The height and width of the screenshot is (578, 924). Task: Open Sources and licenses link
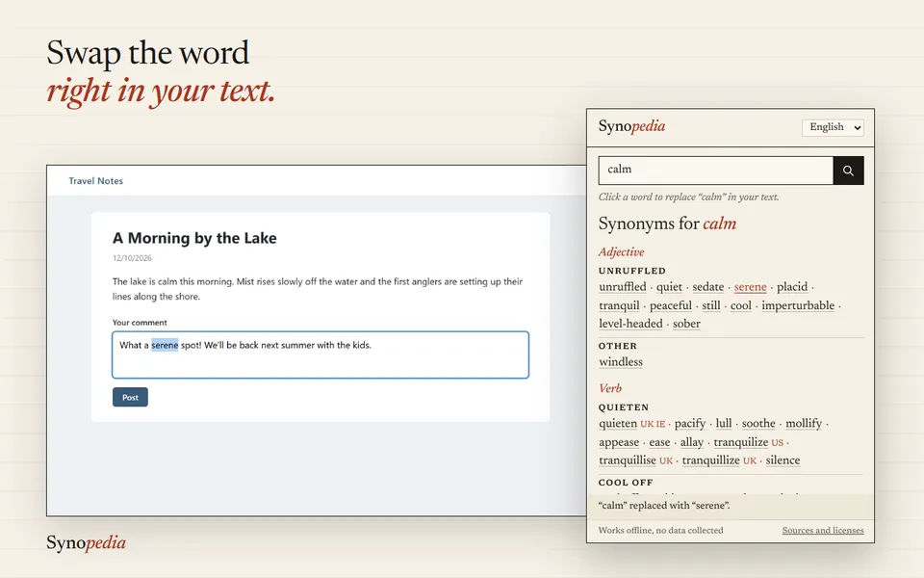pos(823,530)
